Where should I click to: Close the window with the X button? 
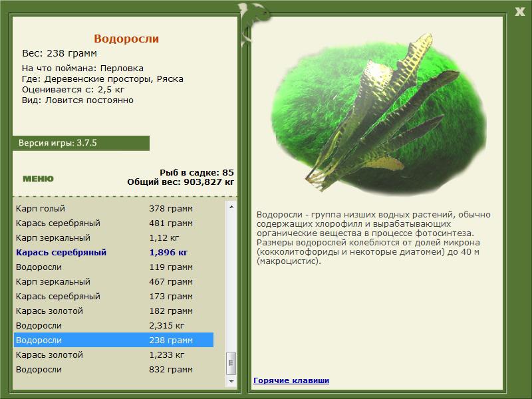click(x=520, y=12)
